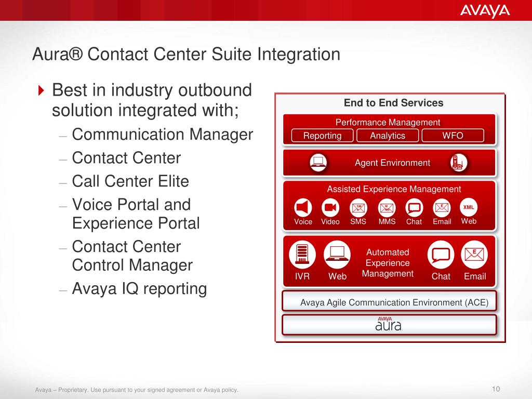The image size is (532, 399).
Task: Click the Performance Management heading
Action: pyautogui.click(x=388, y=122)
